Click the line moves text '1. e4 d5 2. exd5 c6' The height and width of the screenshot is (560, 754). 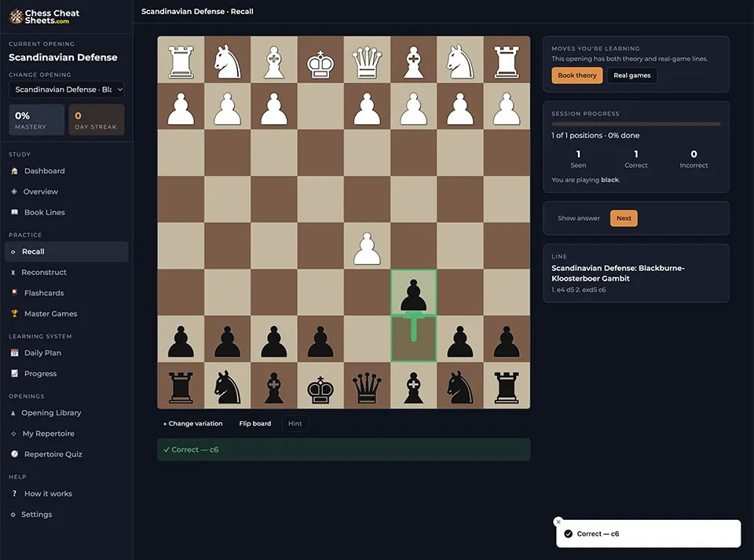click(579, 290)
